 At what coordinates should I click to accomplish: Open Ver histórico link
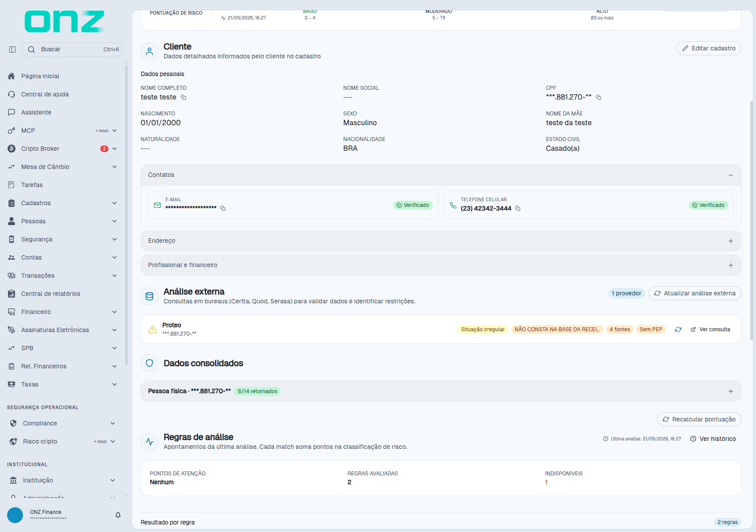click(x=713, y=439)
